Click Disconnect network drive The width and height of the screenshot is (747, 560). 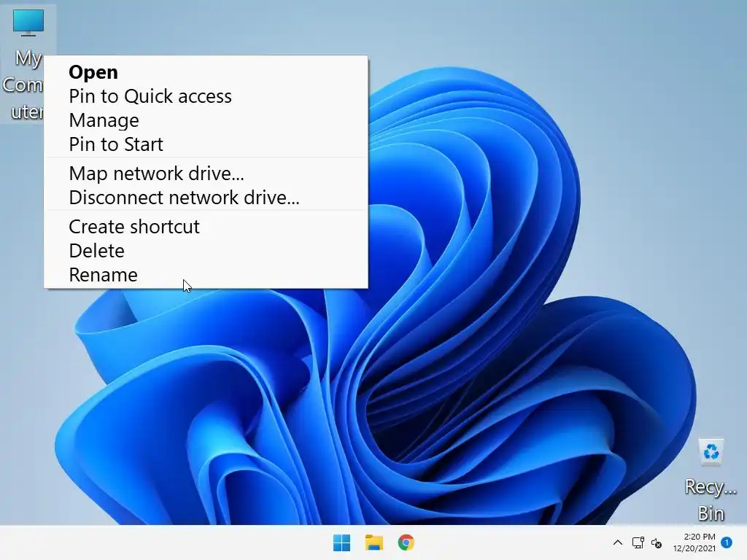pos(206,198)
